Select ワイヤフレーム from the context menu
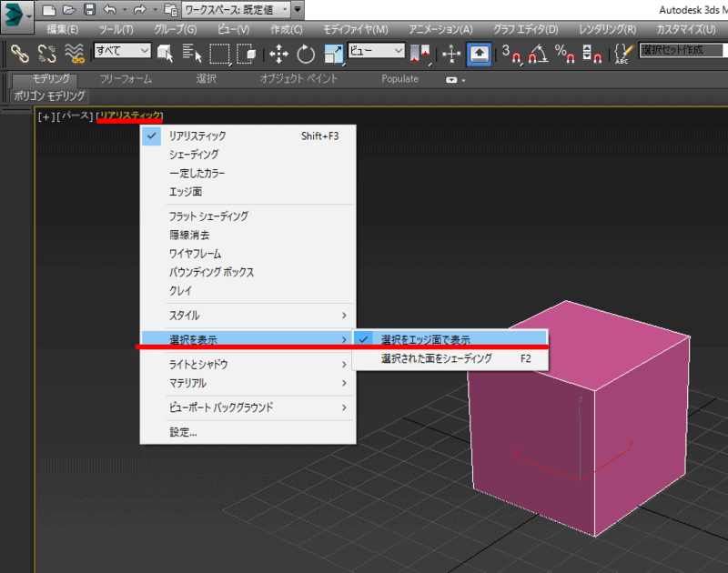The image size is (728, 573). click(x=195, y=254)
